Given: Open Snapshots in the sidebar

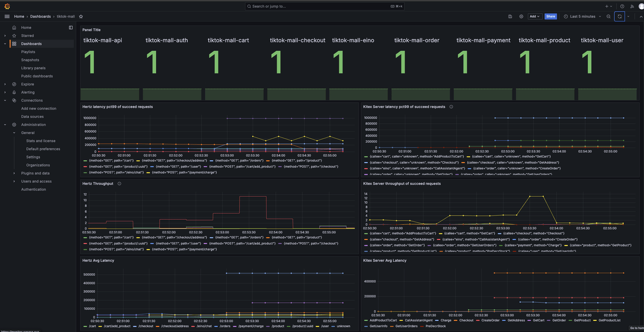Looking at the screenshot, I should (30, 60).
